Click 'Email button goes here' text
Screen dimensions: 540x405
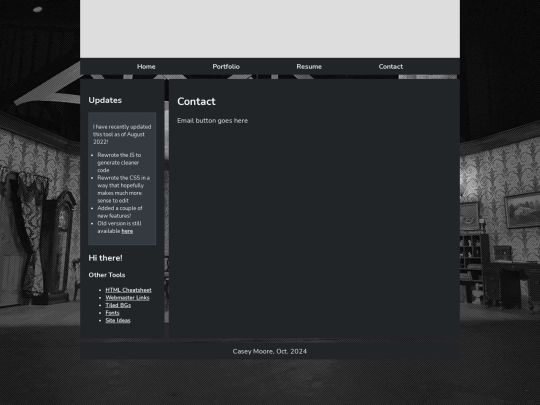(212, 121)
